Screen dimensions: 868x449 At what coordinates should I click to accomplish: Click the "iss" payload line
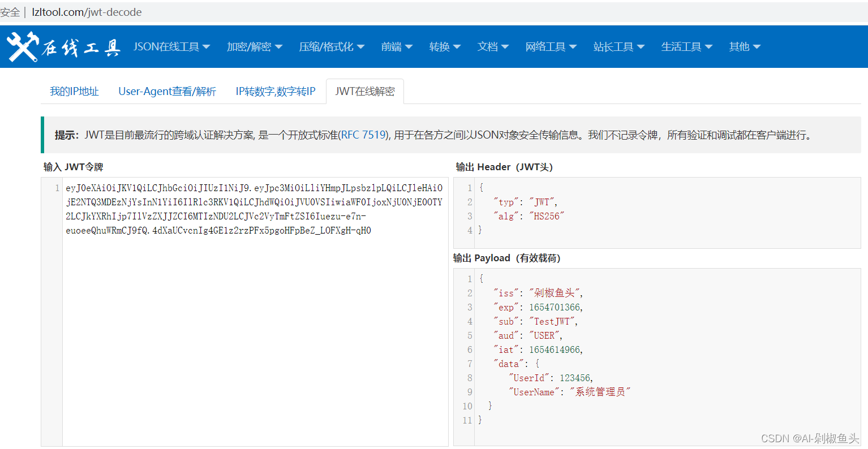pyautogui.click(x=538, y=293)
